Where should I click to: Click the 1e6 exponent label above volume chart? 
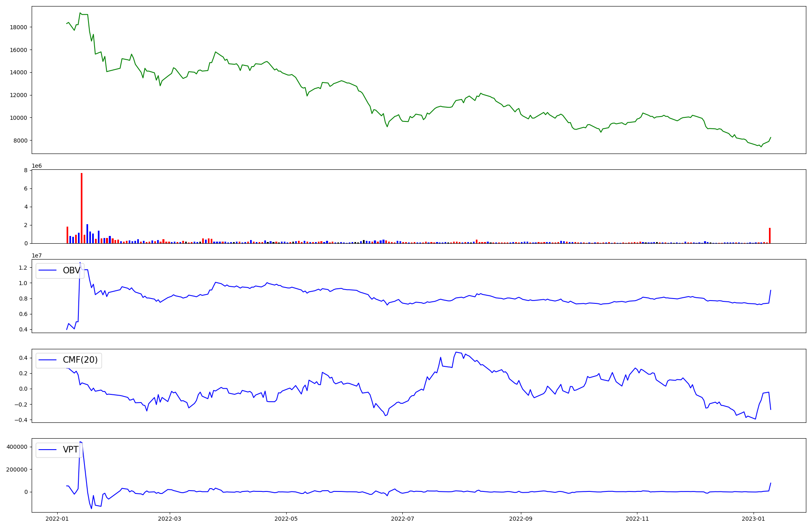[x=37, y=166]
